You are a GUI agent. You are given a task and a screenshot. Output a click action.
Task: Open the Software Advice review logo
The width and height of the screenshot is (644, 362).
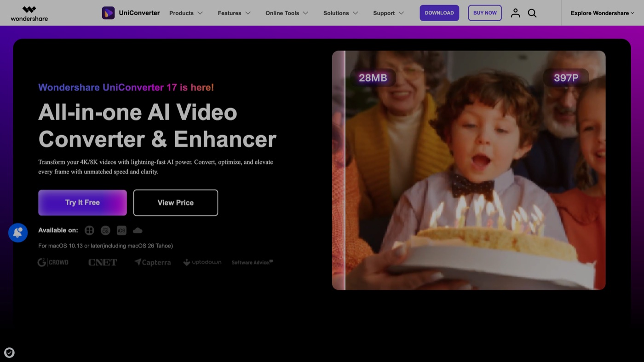coord(252,262)
